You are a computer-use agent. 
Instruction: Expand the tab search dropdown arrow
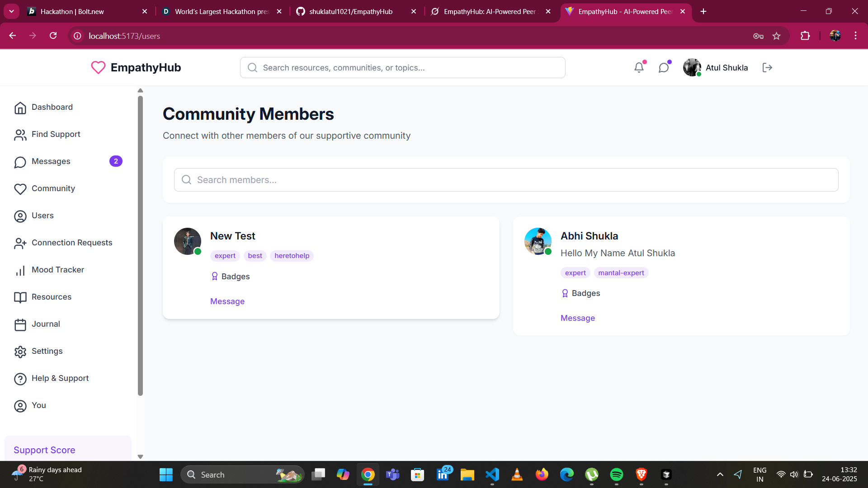pyautogui.click(x=11, y=11)
